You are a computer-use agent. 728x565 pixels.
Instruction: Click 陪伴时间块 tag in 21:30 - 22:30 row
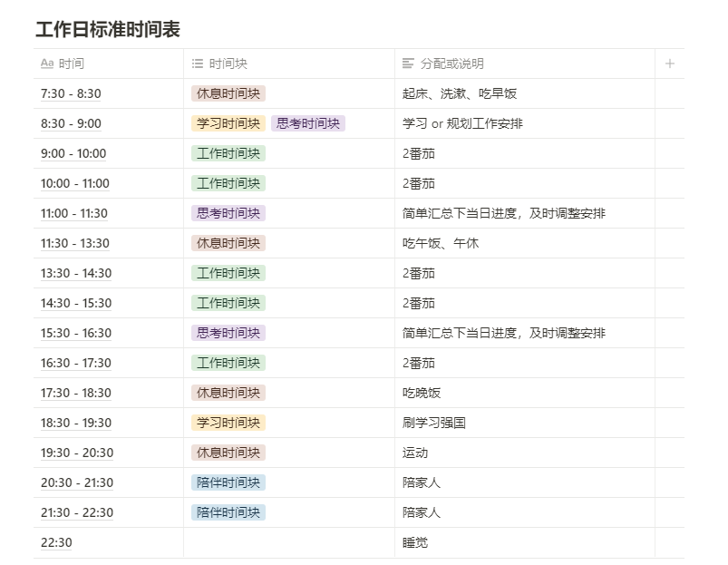228,512
